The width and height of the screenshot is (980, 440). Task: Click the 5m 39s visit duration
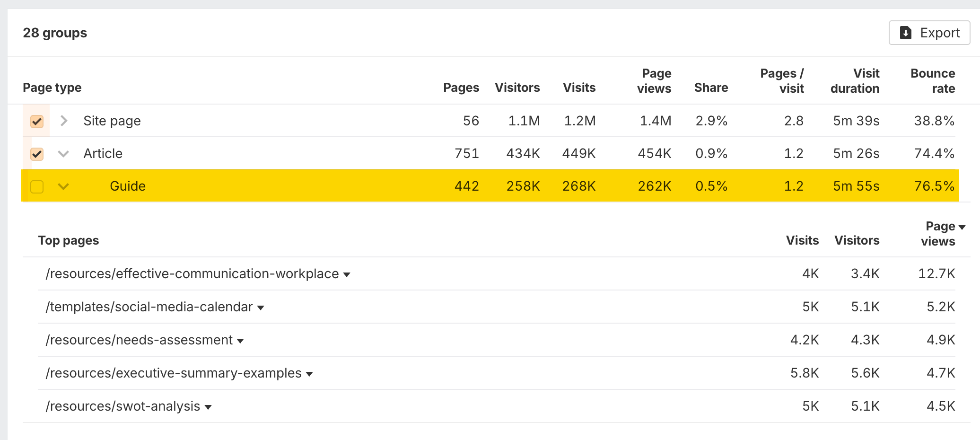856,121
